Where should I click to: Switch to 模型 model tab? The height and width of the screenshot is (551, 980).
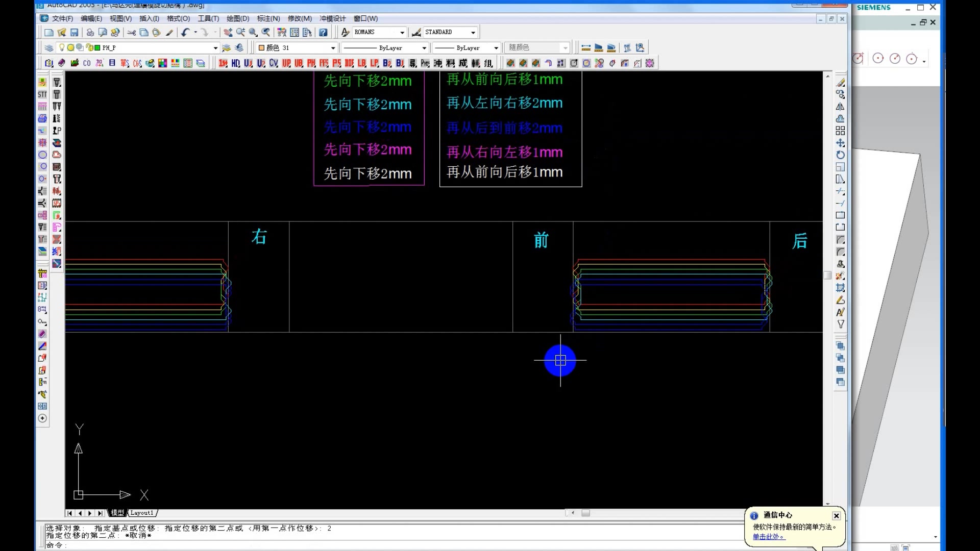[x=116, y=513]
